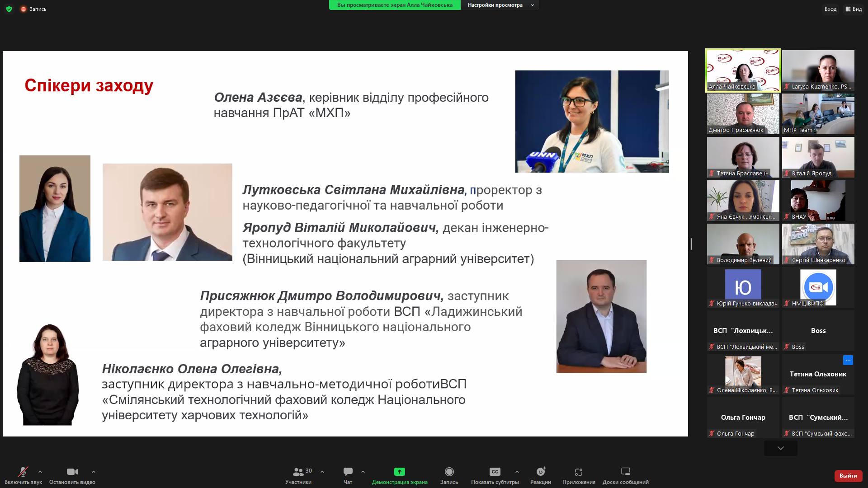868x488 pixels.
Task: Open Реакции reactions menu
Action: tap(541, 476)
